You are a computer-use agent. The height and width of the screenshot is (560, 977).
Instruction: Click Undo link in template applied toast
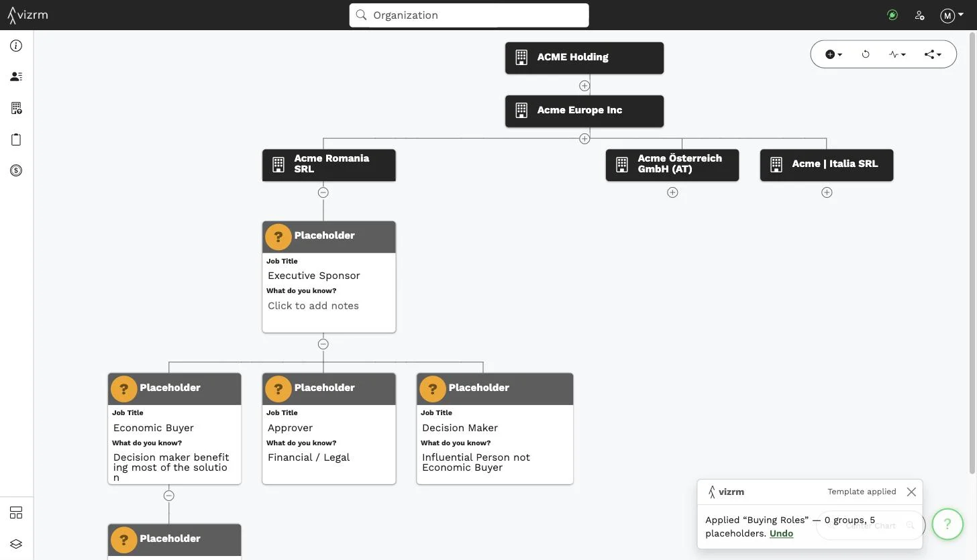coord(782,533)
